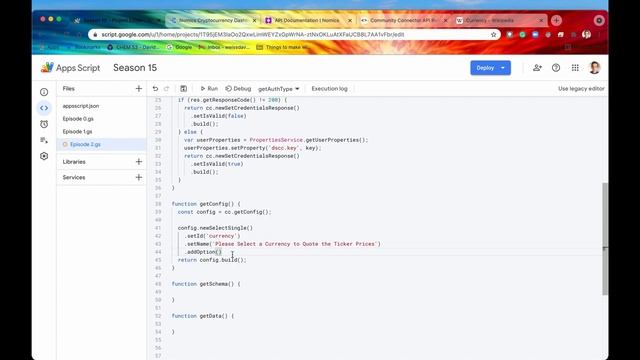
Task: Open the Execution log
Action: (329, 89)
